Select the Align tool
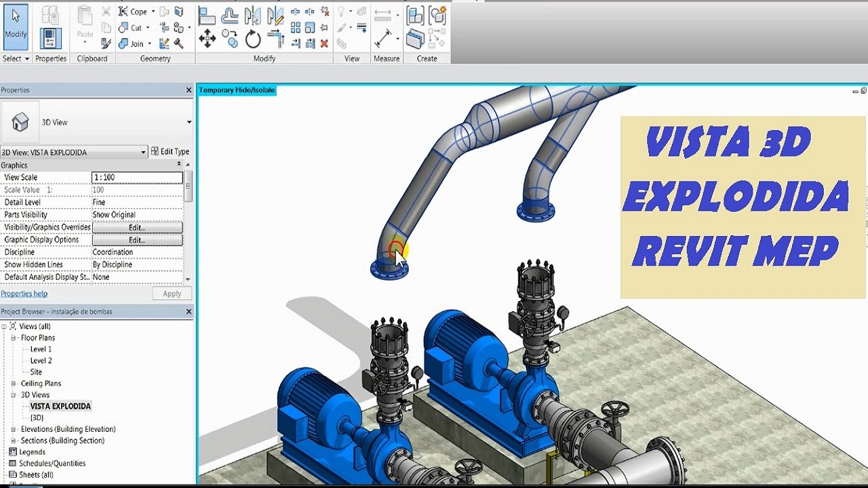This screenshot has width=868, height=488. [x=207, y=16]
